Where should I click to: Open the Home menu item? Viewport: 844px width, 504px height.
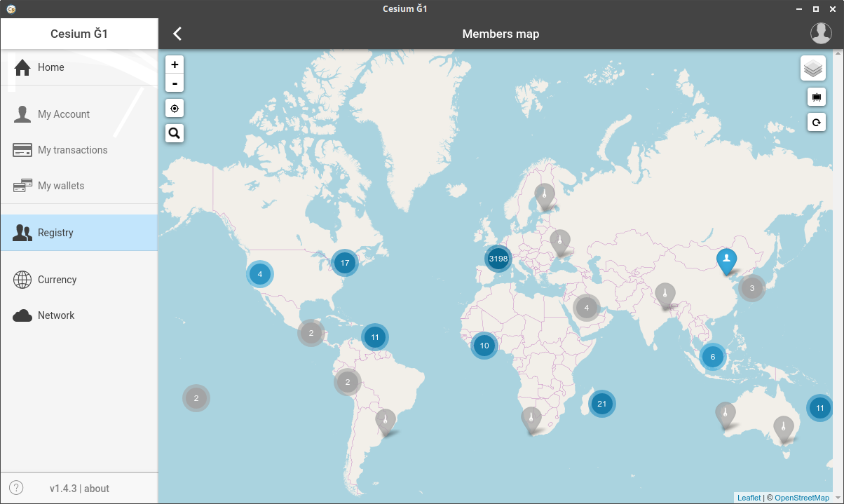pos(79,67)
